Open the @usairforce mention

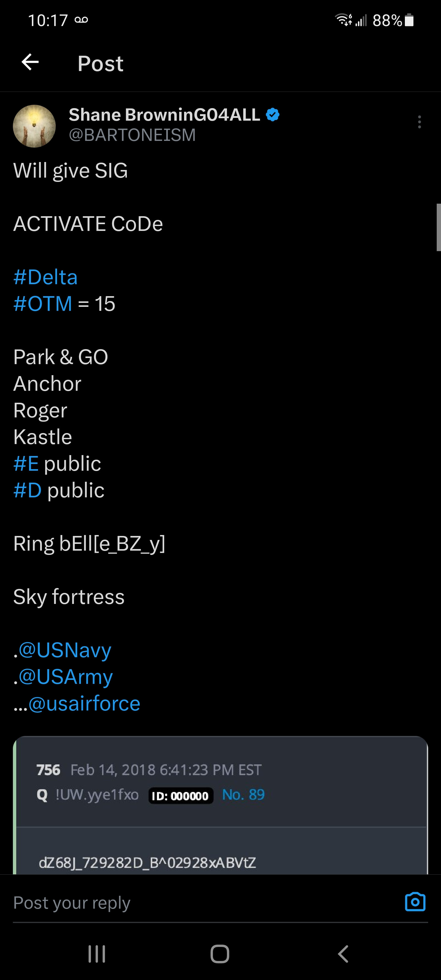click(84, 703)
